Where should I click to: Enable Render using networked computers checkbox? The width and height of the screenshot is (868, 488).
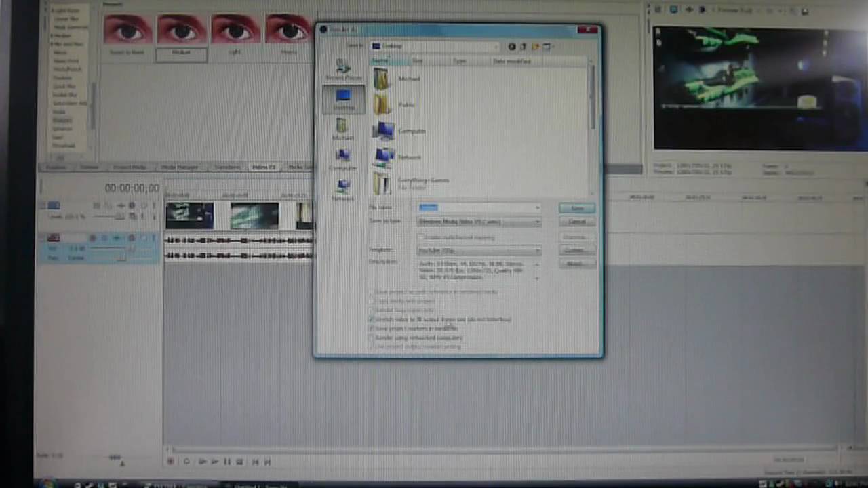(372, 338)
